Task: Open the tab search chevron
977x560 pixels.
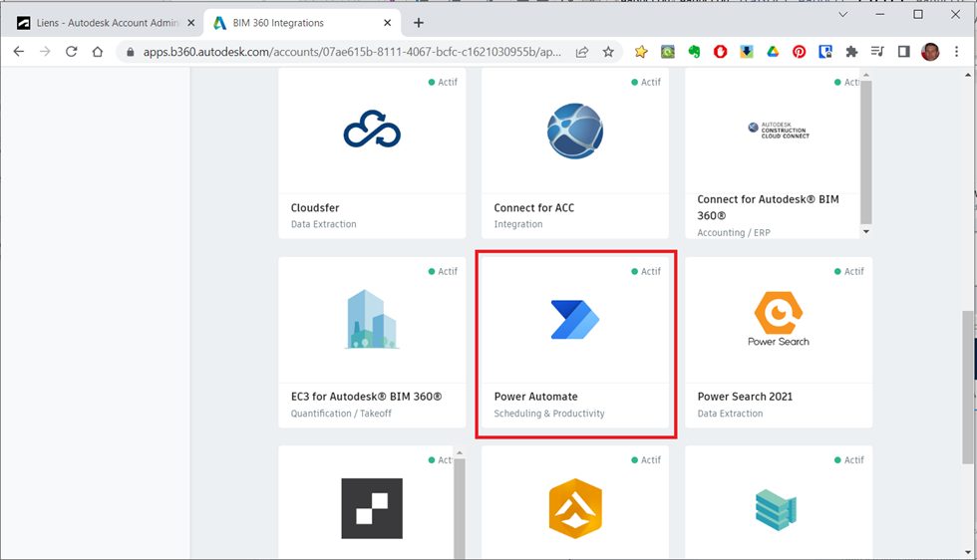Action: point(842,14)
